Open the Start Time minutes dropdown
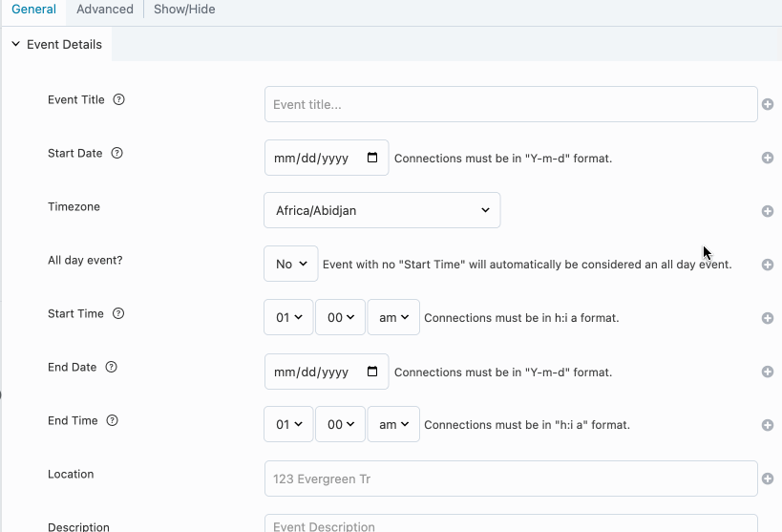Viewport: 782px width, 532px height. point(341,318)
